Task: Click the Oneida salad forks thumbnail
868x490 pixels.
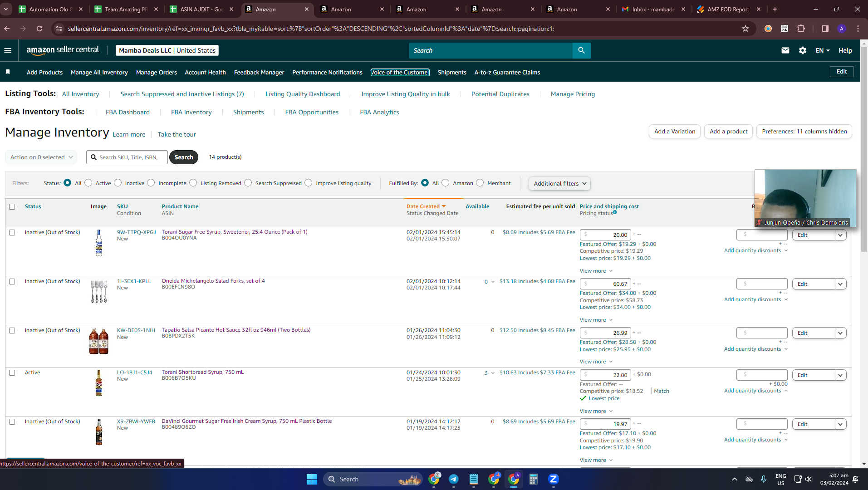Action: [x=99, y=291]
